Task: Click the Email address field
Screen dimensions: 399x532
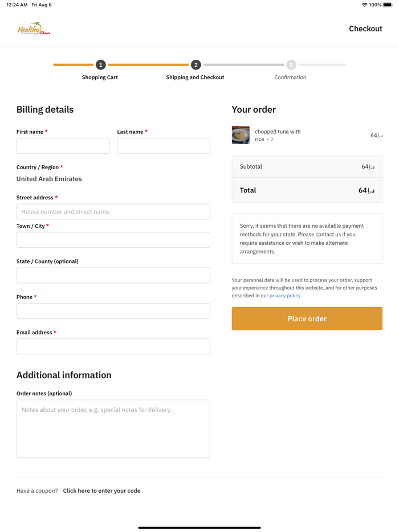Action: [x=113, y=346]
